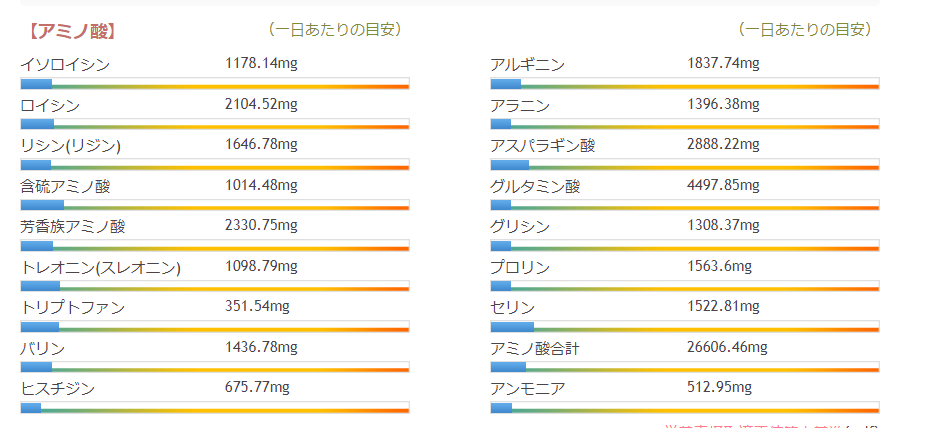
Task: Select the バリン 1436.78mg value
Action: pyautogui.click(x=261, y=347)
